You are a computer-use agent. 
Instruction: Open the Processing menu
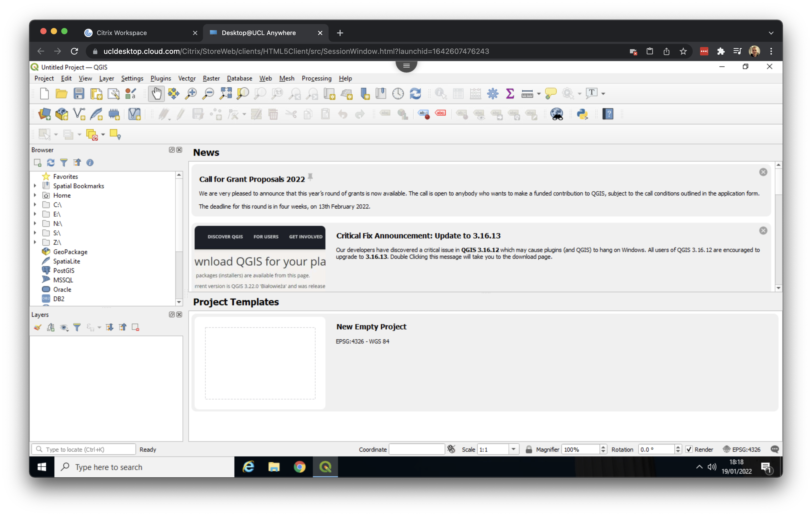316,78
